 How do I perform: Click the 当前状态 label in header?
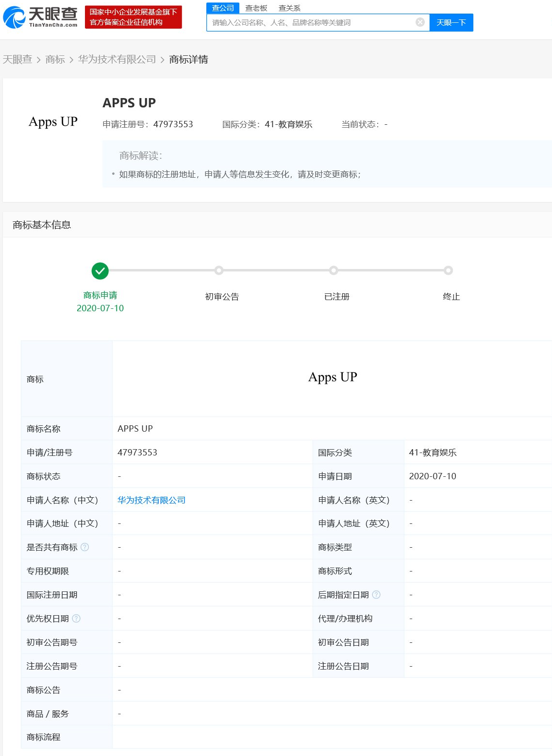[361, 124]
